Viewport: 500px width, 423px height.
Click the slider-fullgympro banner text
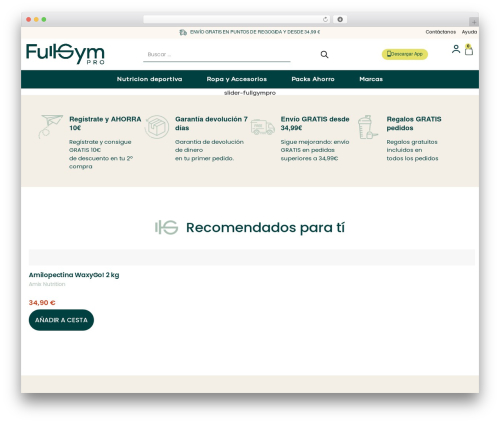tap(250, 93)
